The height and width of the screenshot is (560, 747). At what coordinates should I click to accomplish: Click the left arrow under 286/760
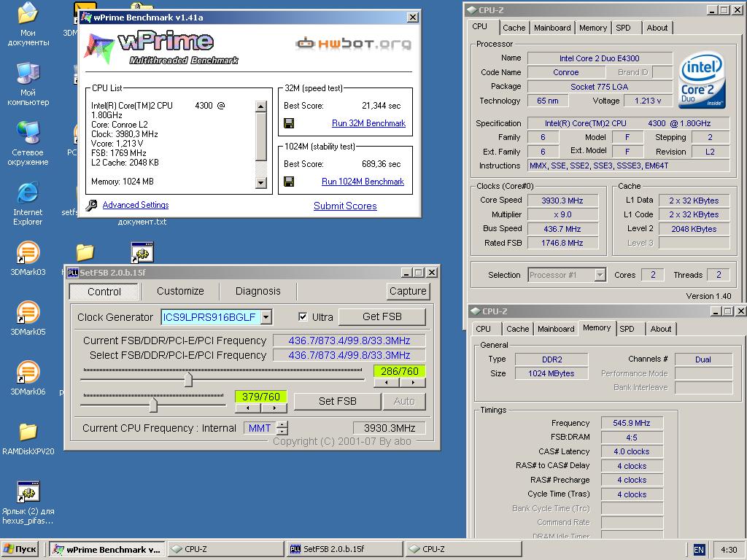[x=387, y=382]
